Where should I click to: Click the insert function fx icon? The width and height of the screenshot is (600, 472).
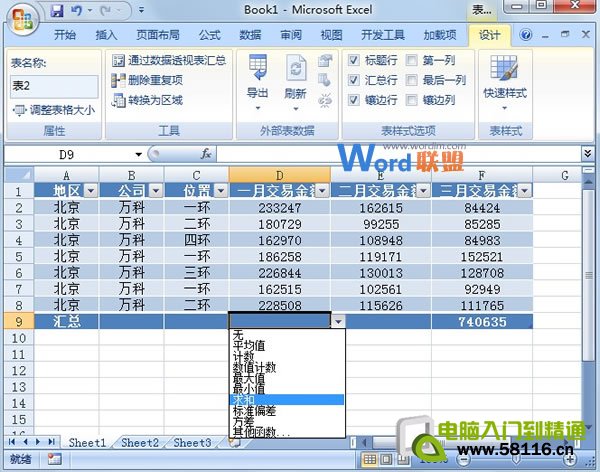[x=206, y=154]
